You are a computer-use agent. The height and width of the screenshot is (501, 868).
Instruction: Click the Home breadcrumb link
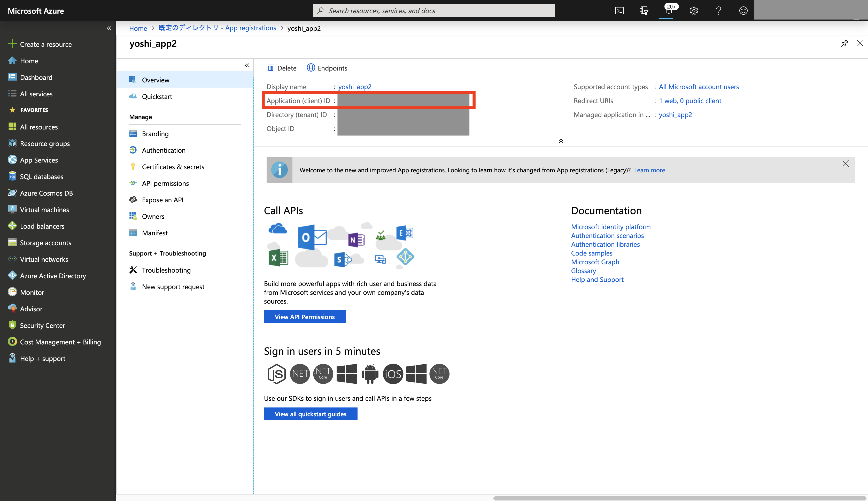point(138,28)
